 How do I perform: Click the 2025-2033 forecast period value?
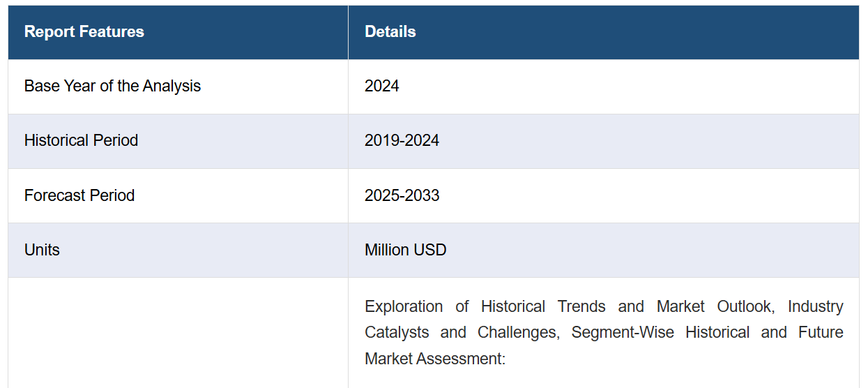tap(402, 195)
